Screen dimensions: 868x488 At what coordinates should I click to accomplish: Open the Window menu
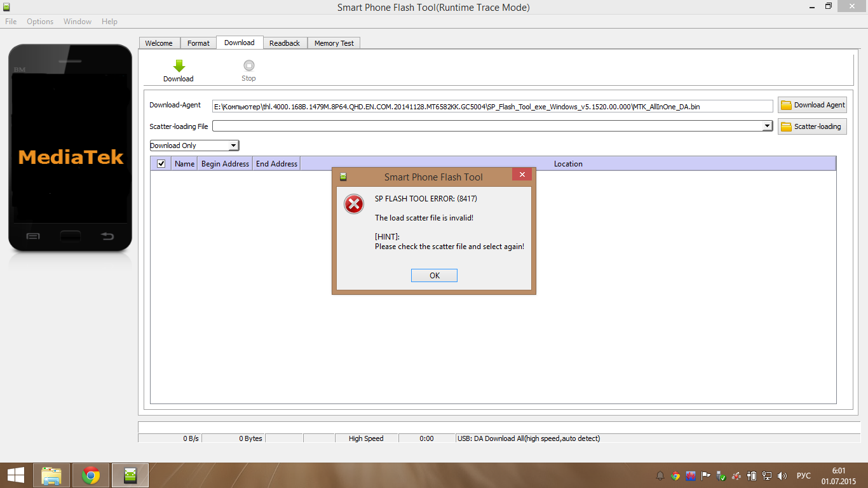[78, 22]
